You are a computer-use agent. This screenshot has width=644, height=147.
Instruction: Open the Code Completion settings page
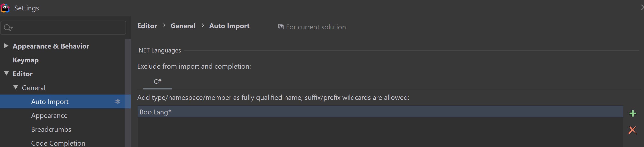pos(58,143)
